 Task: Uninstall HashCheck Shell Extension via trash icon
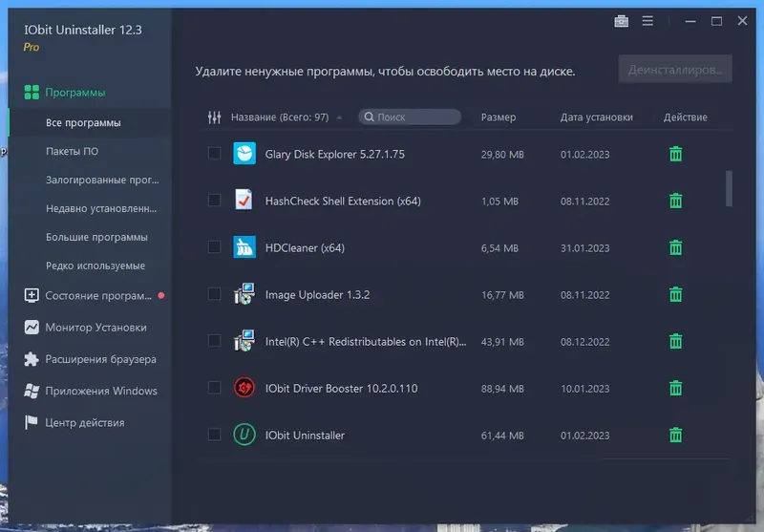pyautogui.click(x=675, y=201)
